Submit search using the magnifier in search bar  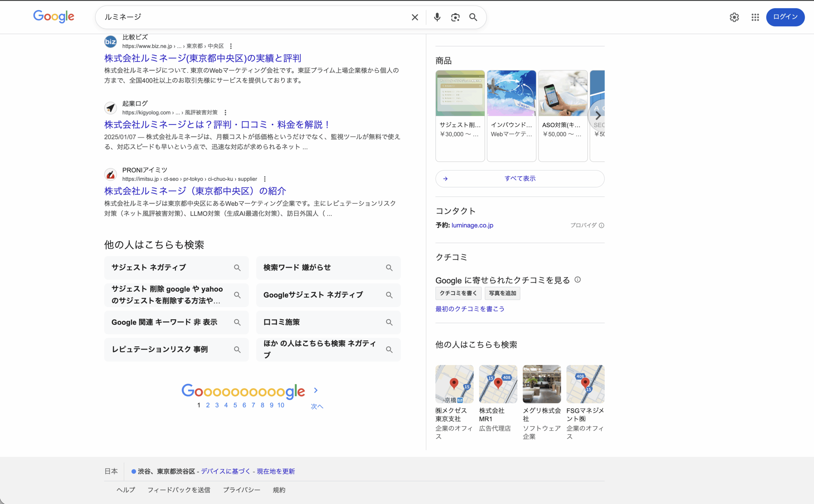pos(473,17)
